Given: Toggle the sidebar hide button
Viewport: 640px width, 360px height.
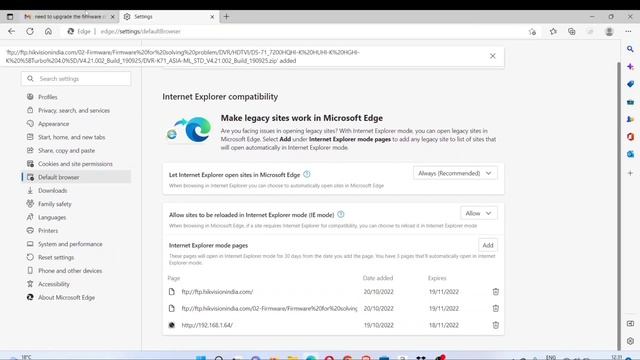Looking at the screenshot, I should [x=630, y=324].
